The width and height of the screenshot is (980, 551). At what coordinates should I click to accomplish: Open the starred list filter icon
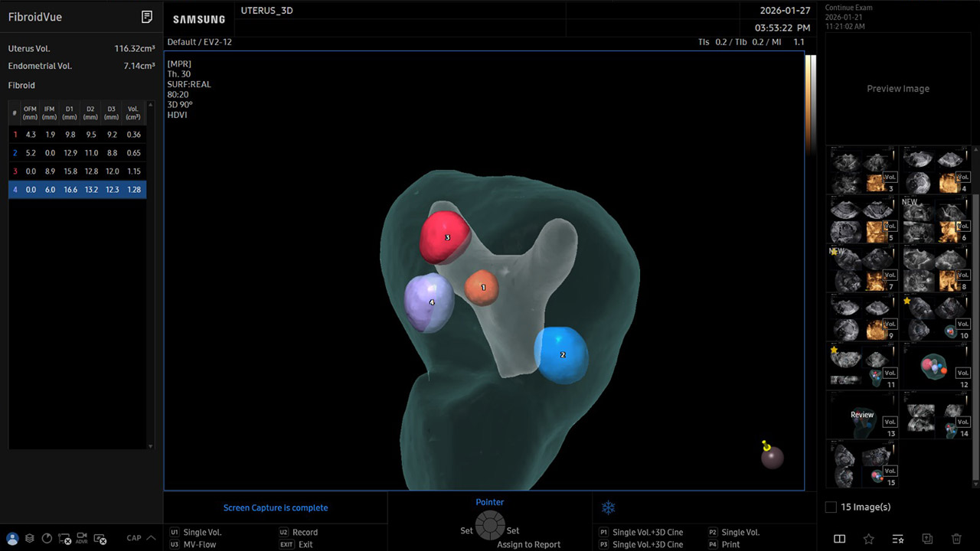(x=898, y=539)
